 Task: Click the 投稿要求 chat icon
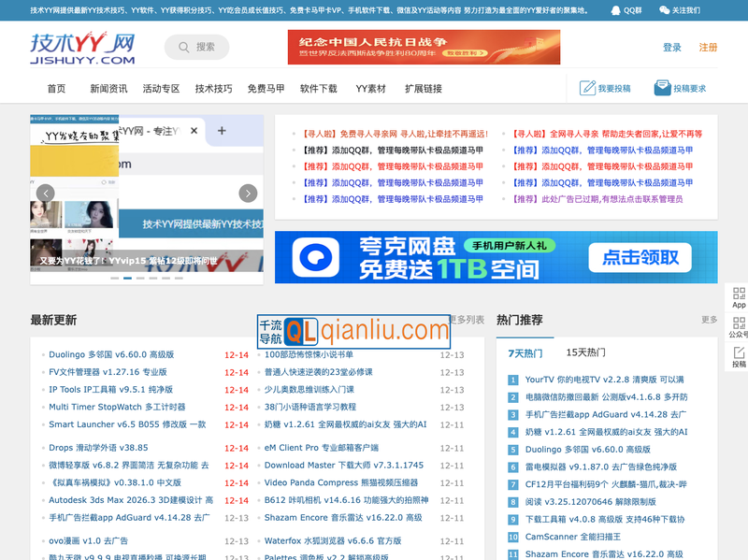click(662, 88)
